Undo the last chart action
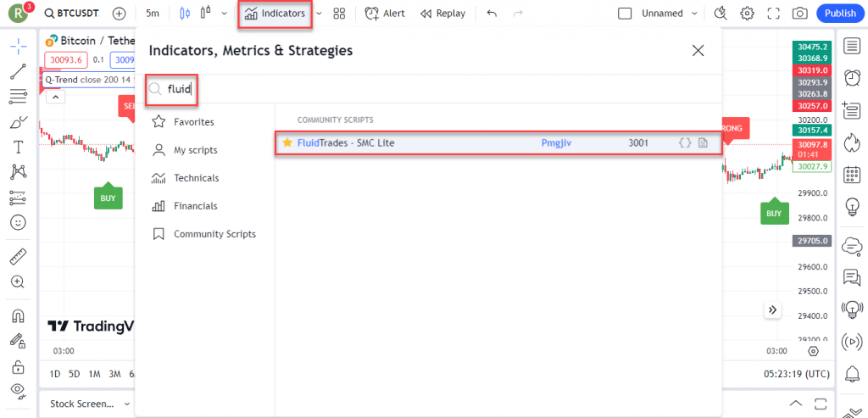Screen dimensions: 868x418 (492, 14)
